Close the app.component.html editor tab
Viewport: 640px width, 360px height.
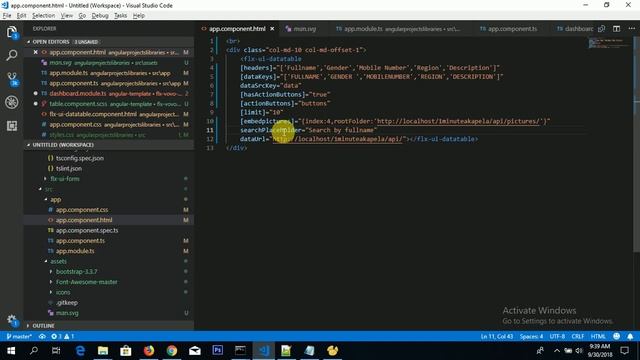tap(272, 29)
